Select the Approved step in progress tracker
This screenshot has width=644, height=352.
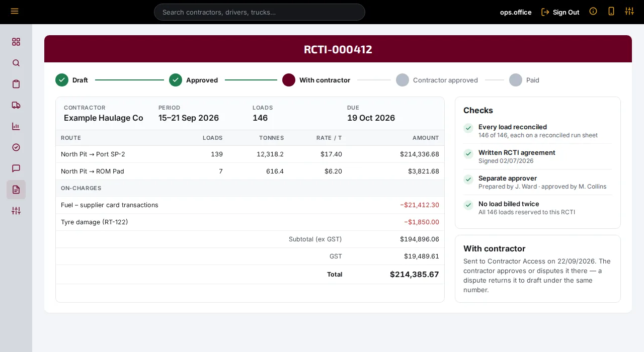click(194, 80)
